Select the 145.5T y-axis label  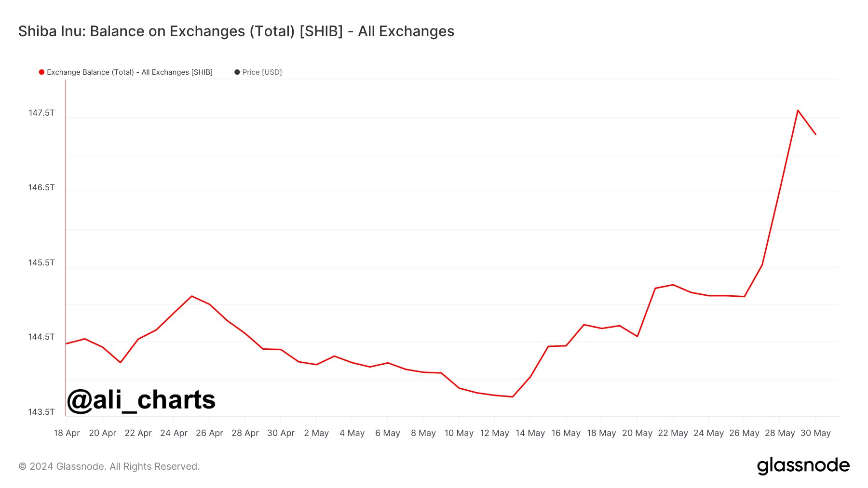point(41,263)
